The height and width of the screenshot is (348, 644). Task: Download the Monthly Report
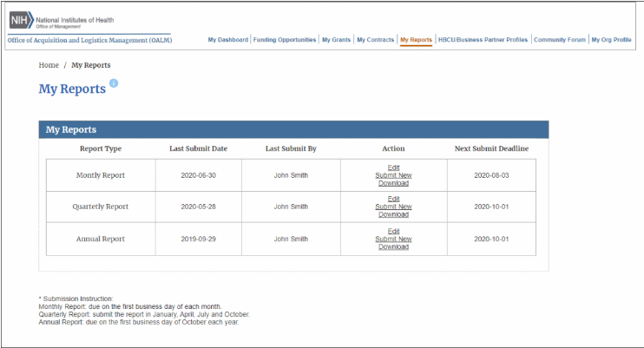click(x=393, y=183)
